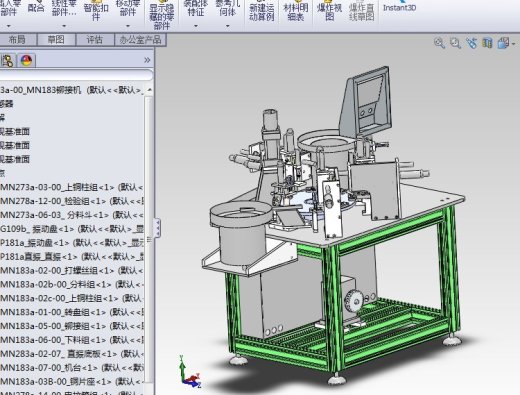Switch to the 草图 tab
Viewport: 520px width, 395px height.
pyautogui.click(x=56, y=40)
